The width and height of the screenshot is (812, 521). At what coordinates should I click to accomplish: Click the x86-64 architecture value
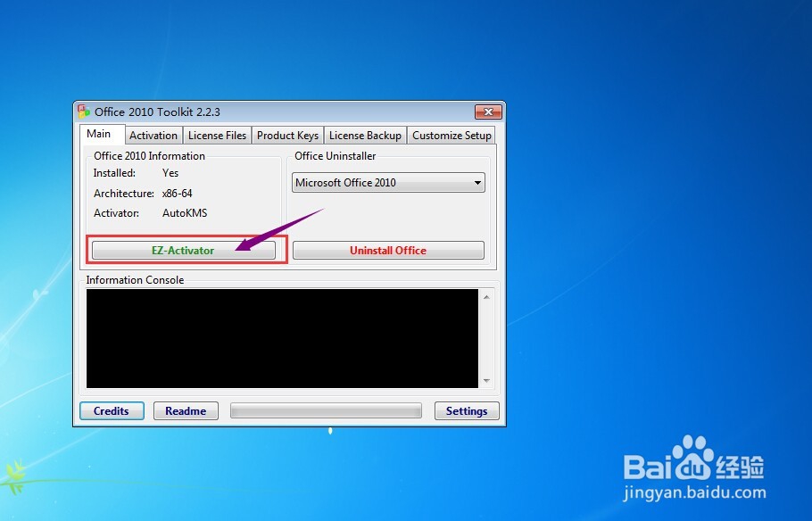coord(177,194)
